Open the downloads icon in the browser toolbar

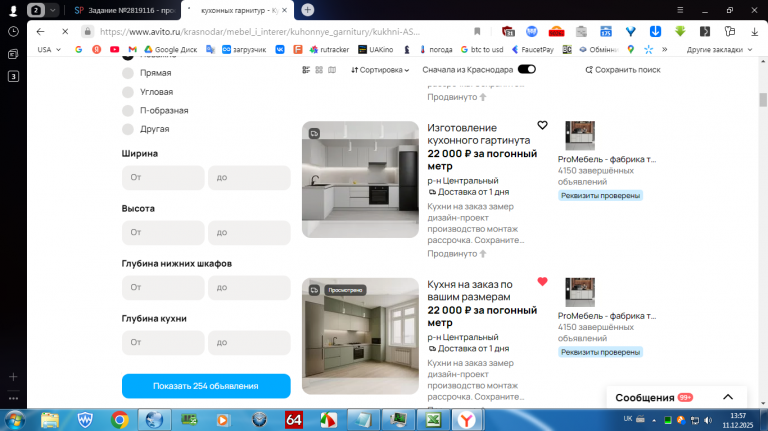(x=754, y=31)
